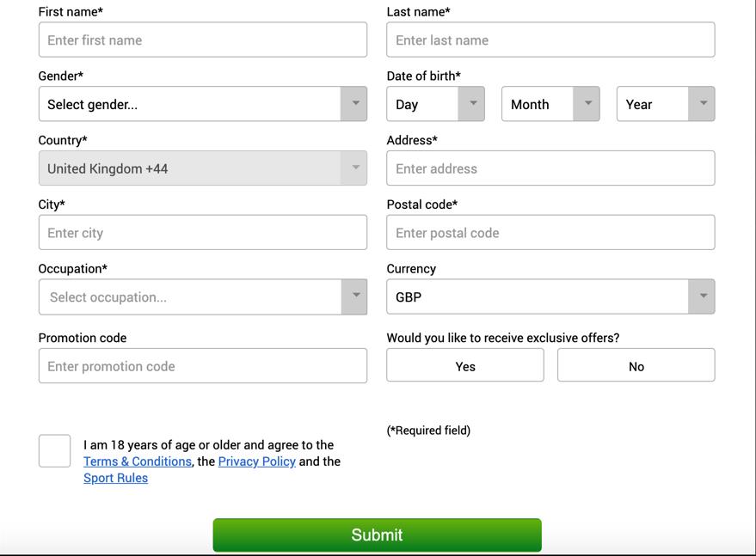Click the green Submit button
Image resolution: width=756 pixels, height=556 pixels.
pyautogui.click(x=377, y=535)
